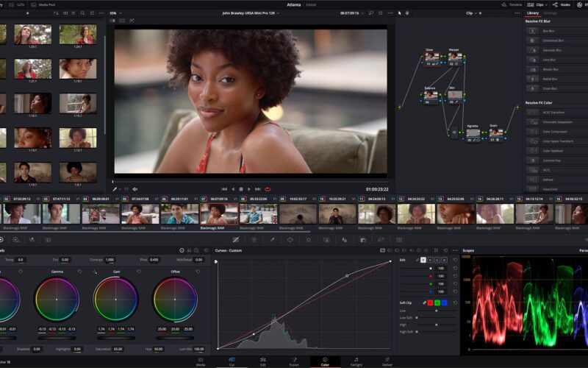Click the Warper node in node editor
The width and height of the screenshot is (588, 368).
(x=454, y=57)
